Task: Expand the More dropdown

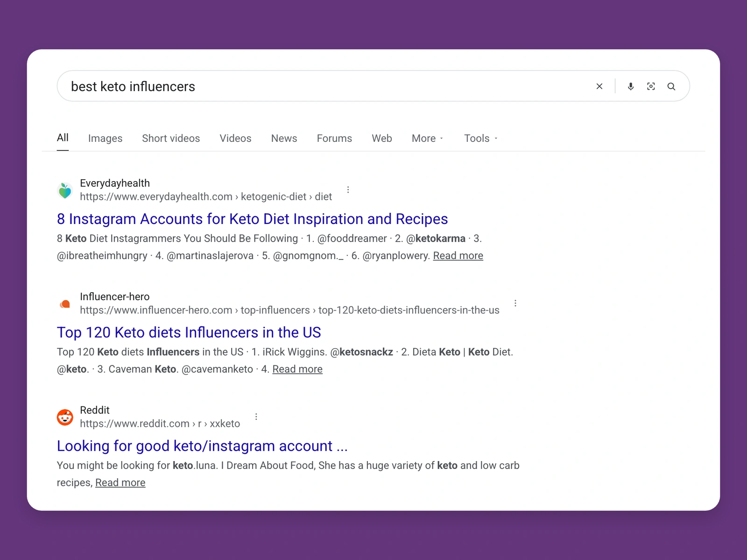Action: click(x=427, y=138)
